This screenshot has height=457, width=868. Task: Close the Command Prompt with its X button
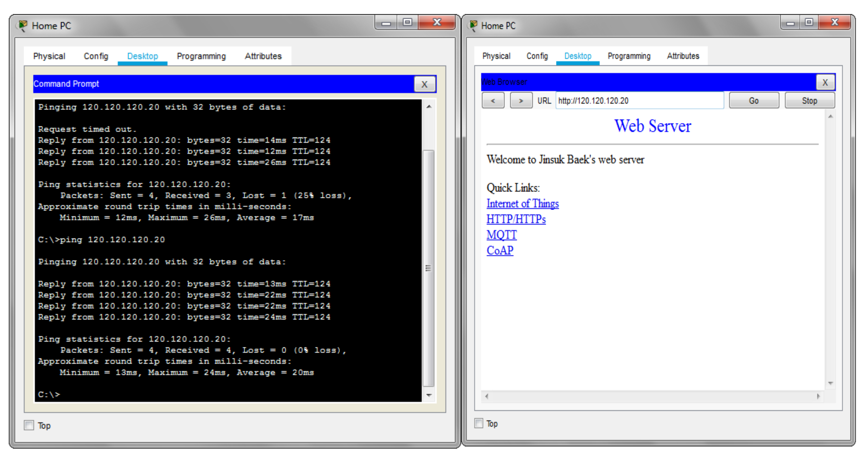[x=425, y=84]
